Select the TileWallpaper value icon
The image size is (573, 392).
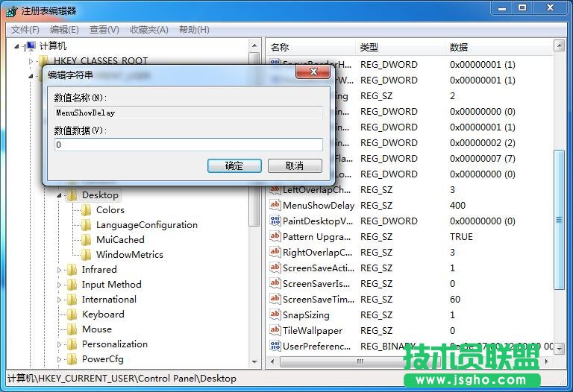tap(275, 331)
